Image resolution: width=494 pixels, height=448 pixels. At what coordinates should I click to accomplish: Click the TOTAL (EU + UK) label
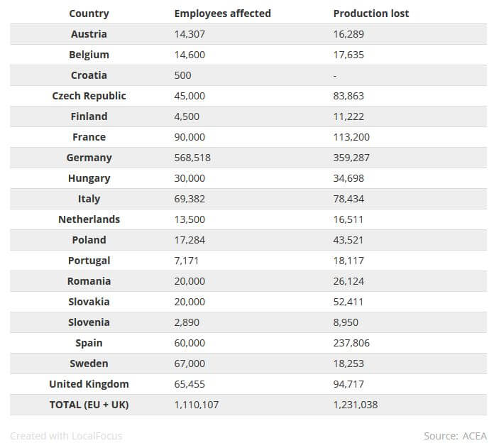click(89, 405)
